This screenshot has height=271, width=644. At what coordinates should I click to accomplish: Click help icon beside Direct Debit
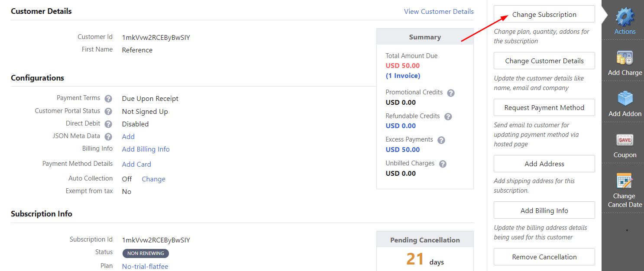tap(108, 124)
